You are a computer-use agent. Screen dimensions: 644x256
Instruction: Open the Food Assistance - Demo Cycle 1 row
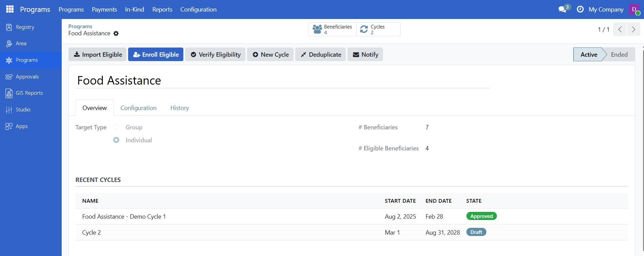352,216
